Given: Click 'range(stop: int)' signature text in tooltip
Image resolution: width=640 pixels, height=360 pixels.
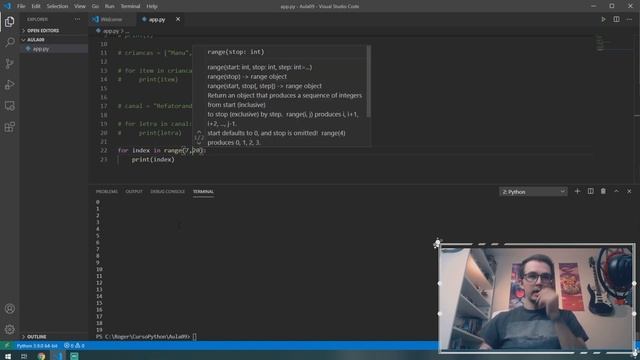Looking at the screenshot, I should pyautogui.click(x=236, y=52).
